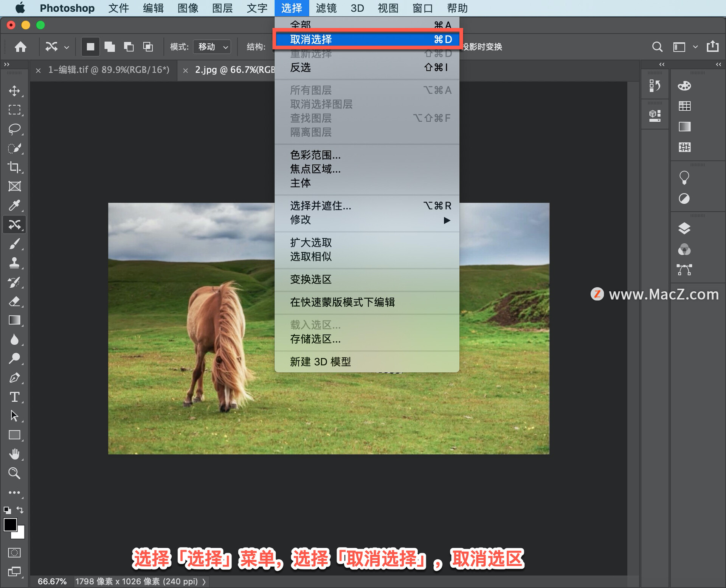Select the Path Selection tool
The image size is (726, 588).
[x=14, y=416]
